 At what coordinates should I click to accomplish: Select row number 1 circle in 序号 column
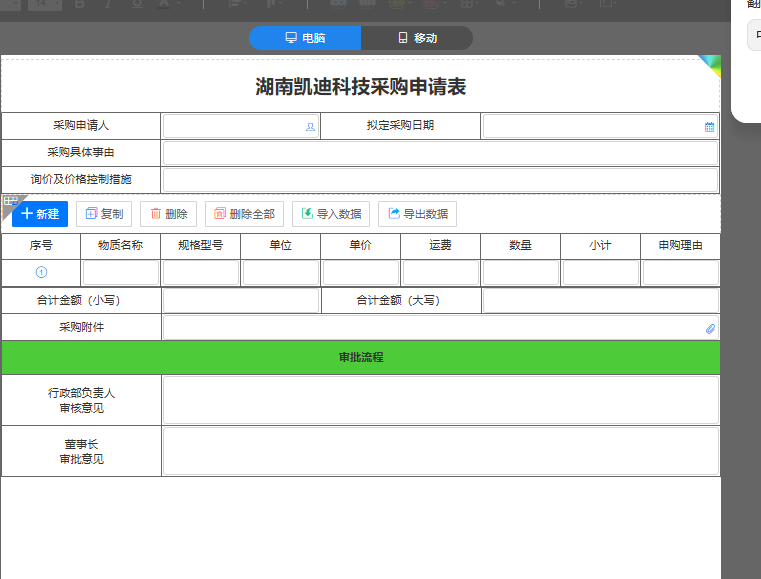coord(41,272)
